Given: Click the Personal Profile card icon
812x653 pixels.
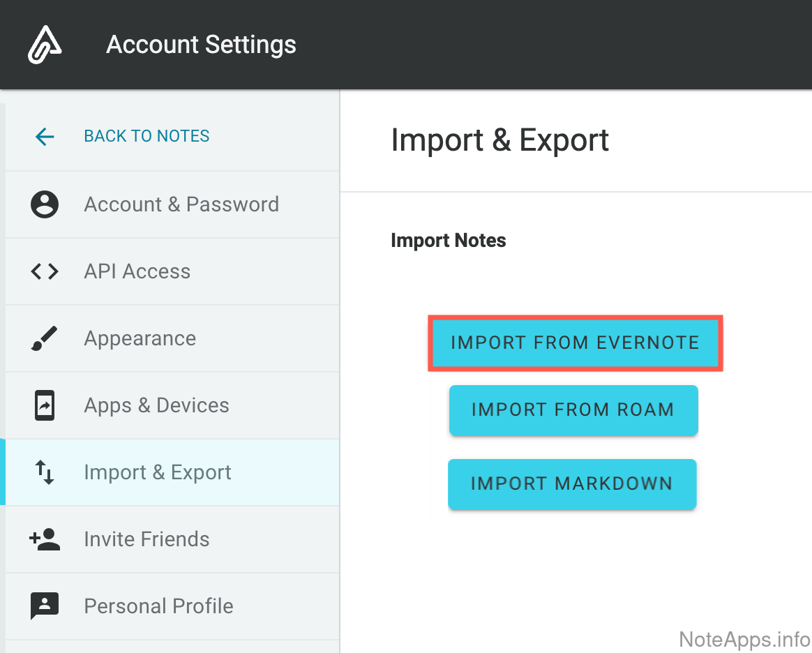Looking at the screenshot, I should (45, 606).
